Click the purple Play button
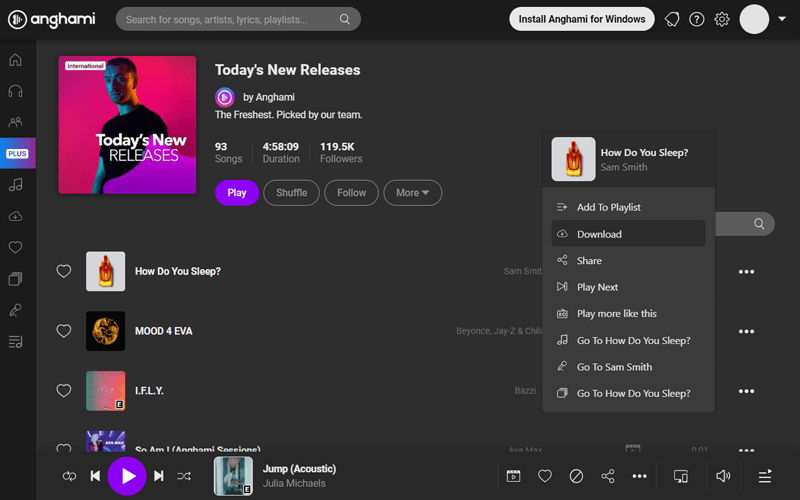Image resolution: width=800 pixels, height=500 pixels. 237,193
